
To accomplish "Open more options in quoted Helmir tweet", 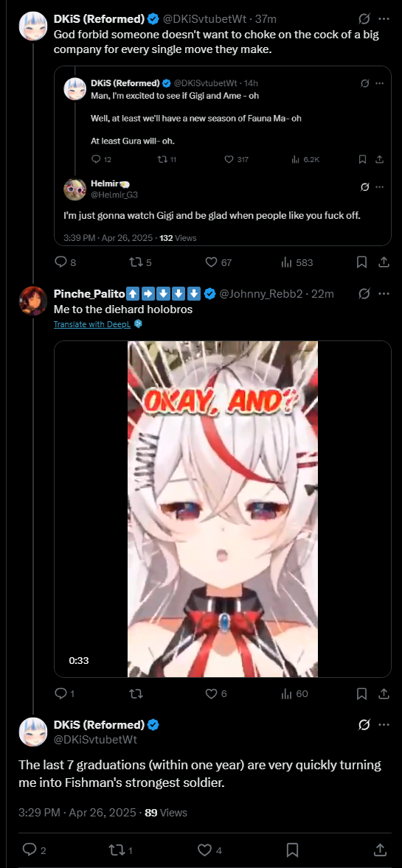I will point(379,187).
